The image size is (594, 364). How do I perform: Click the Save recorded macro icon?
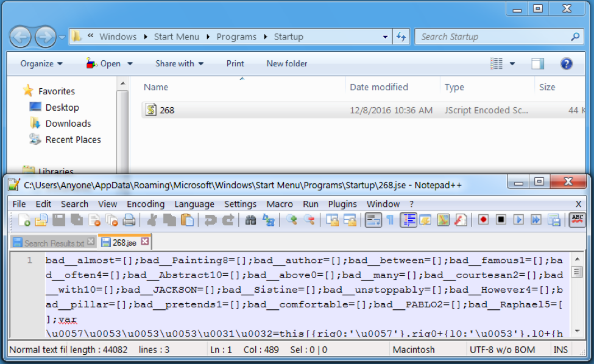554,220
